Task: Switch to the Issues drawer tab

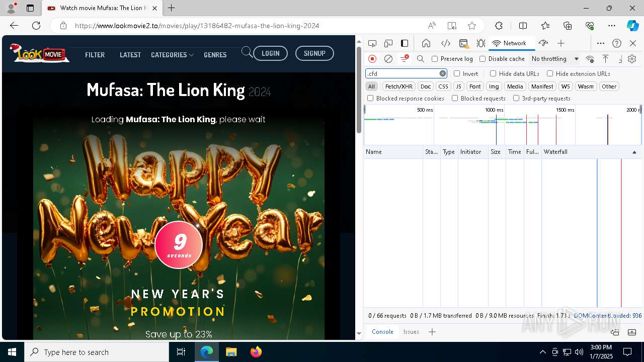Action: point(411,332)
